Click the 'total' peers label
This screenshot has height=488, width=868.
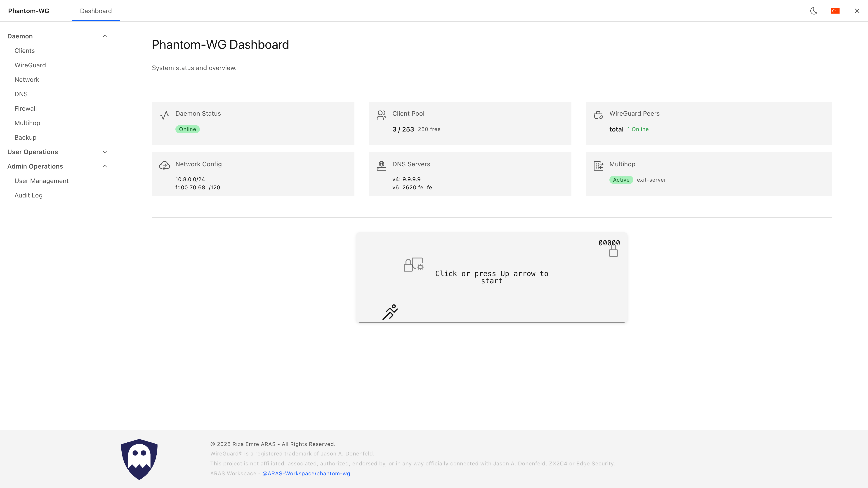tap(616, 129)
